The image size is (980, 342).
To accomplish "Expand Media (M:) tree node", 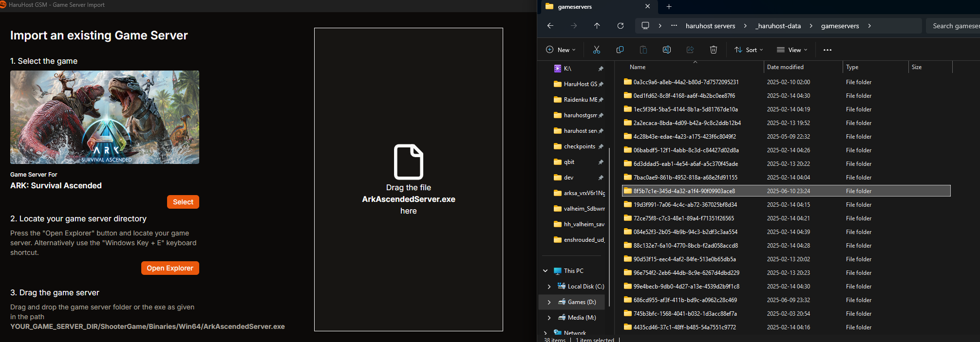I will click(x=549, y=318).
